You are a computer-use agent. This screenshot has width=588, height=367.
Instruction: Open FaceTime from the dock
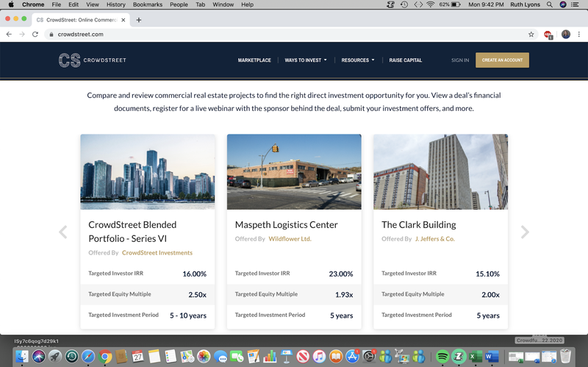(237, 356)
